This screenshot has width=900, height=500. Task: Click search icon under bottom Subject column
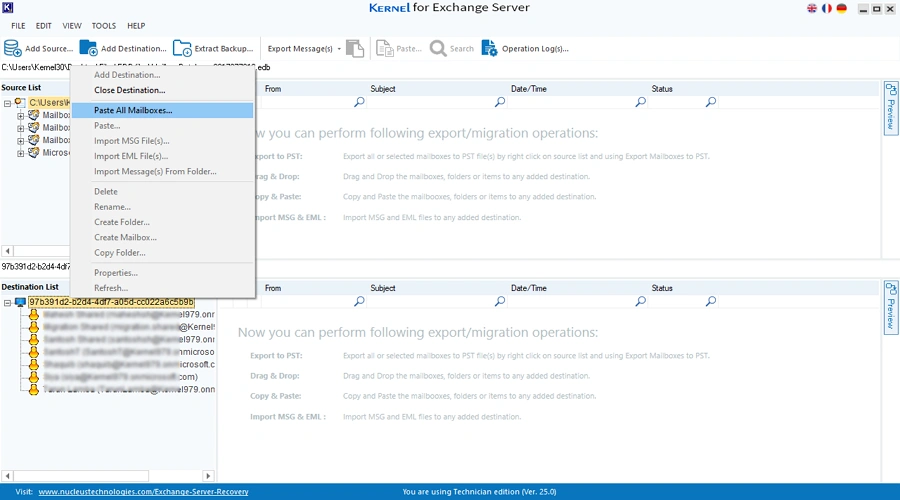pos(500,301)
